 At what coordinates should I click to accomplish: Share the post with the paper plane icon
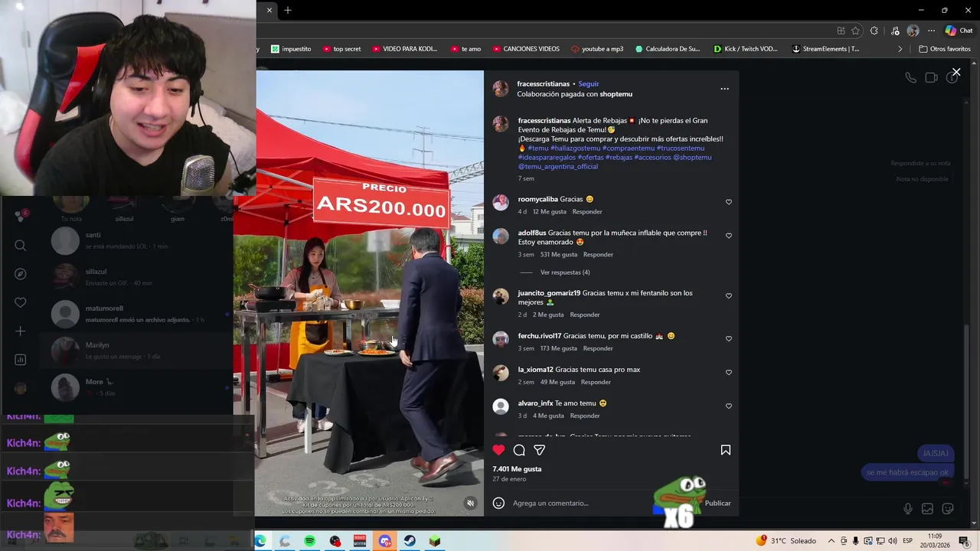pyautogui.click(x=539, y=450)
